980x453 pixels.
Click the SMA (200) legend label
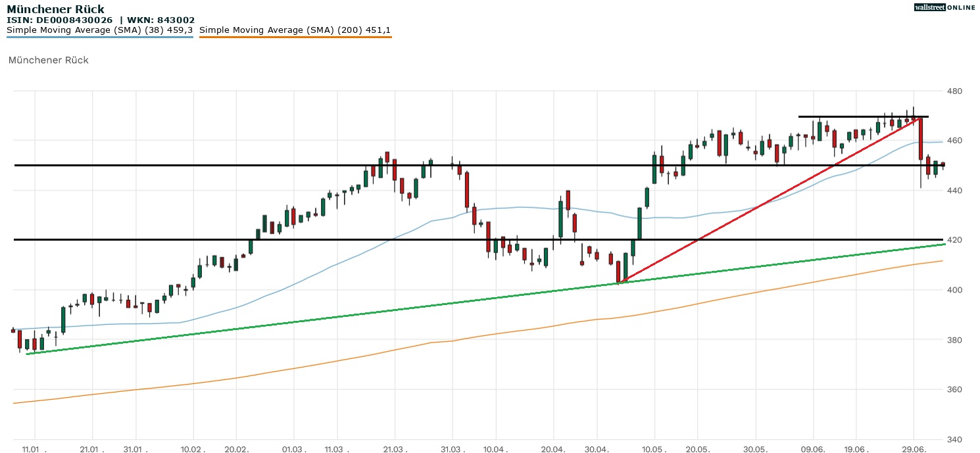(295, 30)
